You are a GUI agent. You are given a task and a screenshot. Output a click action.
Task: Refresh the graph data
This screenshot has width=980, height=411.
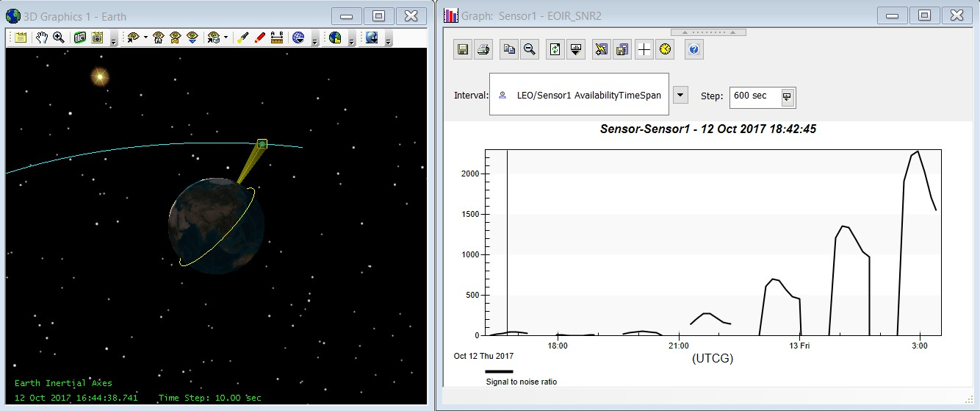(555, 49)
